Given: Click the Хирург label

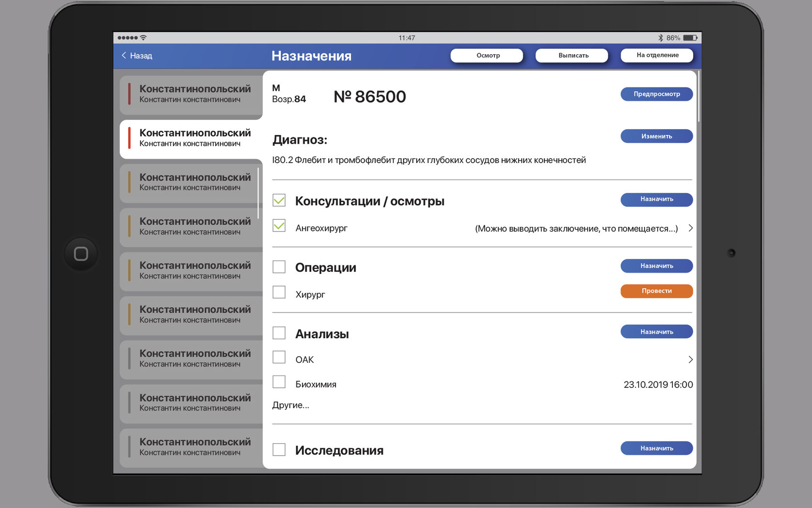Looking at the screenshot, I should click(310, 294).
